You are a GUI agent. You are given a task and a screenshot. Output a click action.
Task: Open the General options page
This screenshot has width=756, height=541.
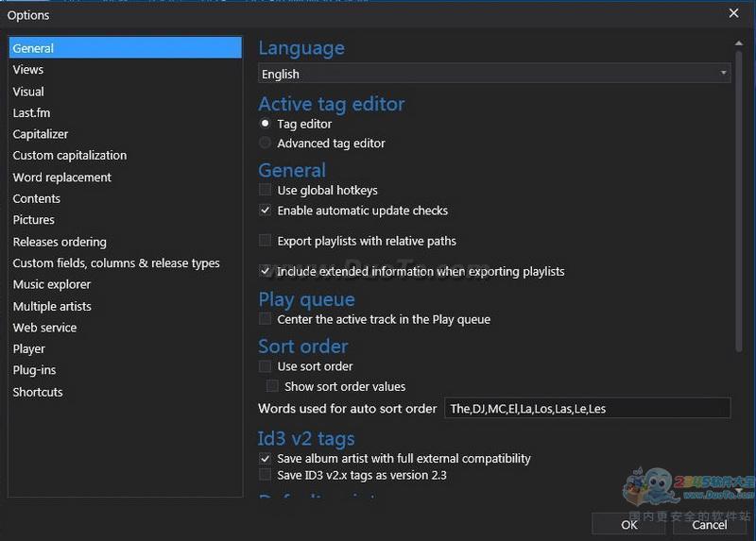coord(126,48)
